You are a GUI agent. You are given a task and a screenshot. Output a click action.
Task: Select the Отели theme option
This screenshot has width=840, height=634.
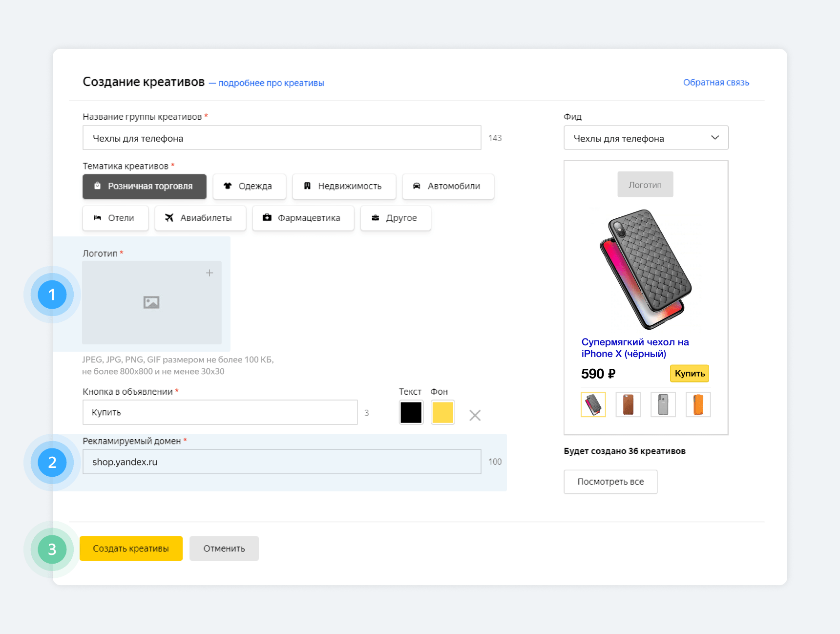[115, 218]
